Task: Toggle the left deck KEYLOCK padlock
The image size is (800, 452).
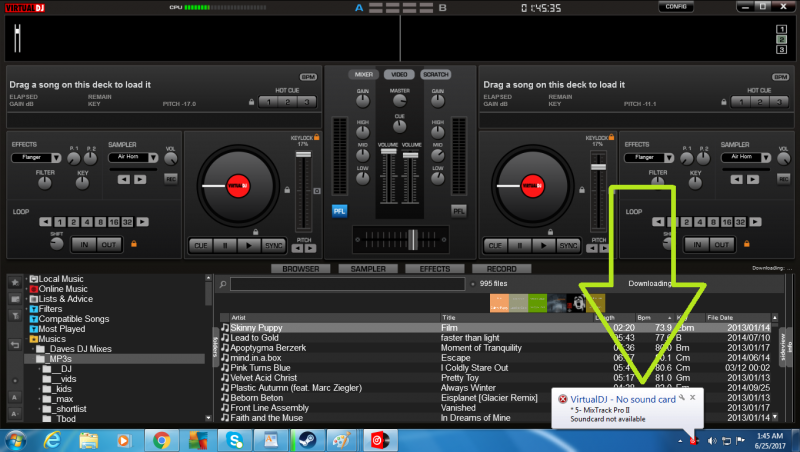Action: click(317, 137)
